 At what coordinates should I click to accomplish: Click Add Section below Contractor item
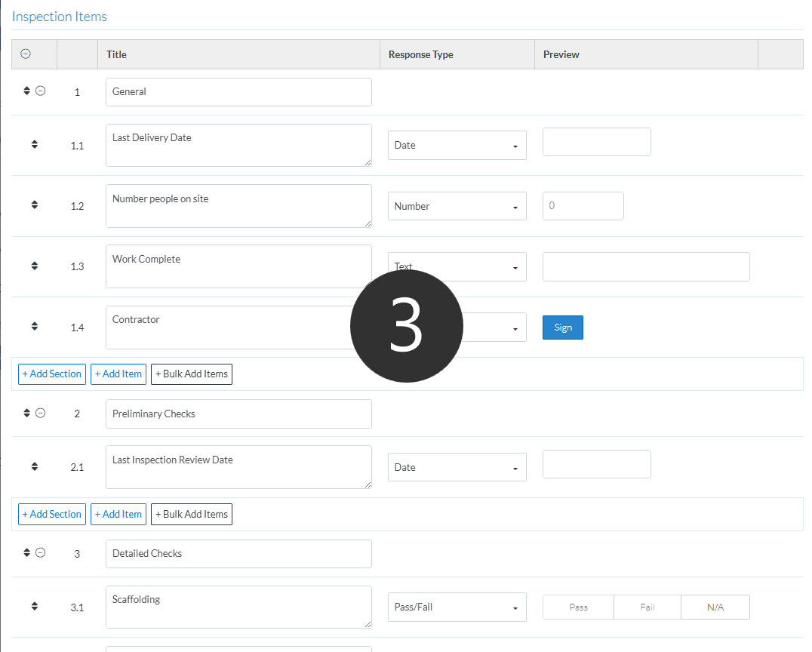coord(52,374)
